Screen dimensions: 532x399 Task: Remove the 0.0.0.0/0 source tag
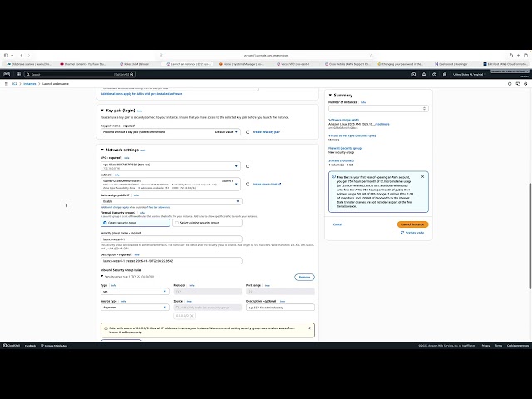pos(192,316)
